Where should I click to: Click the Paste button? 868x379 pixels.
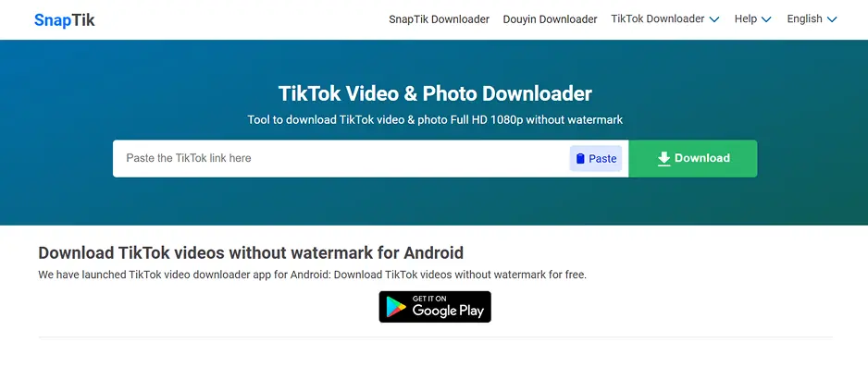pos(596,159)
